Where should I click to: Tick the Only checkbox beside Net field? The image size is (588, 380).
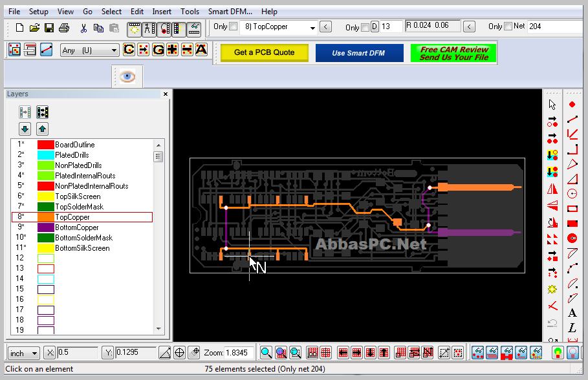(508, 26)
